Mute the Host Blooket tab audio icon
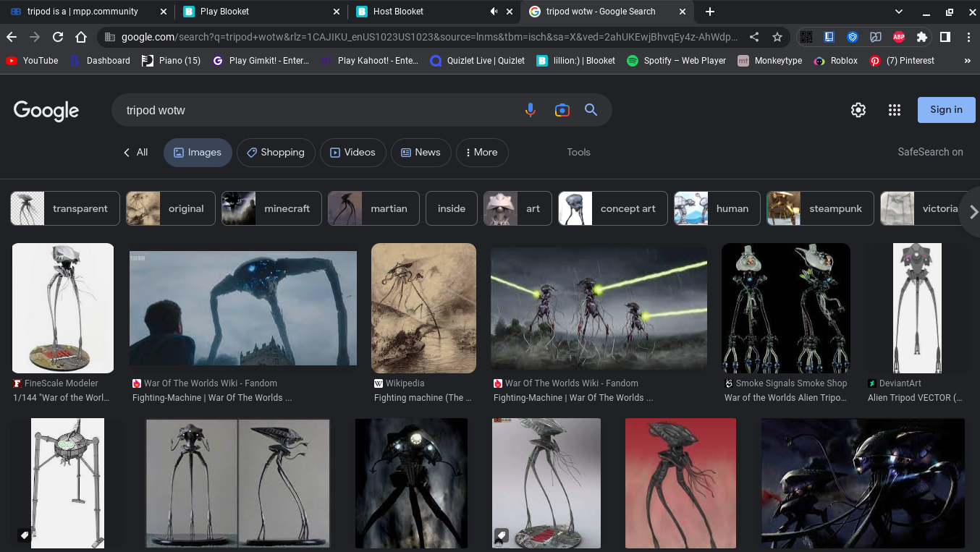980x552 pixels. 494,12
